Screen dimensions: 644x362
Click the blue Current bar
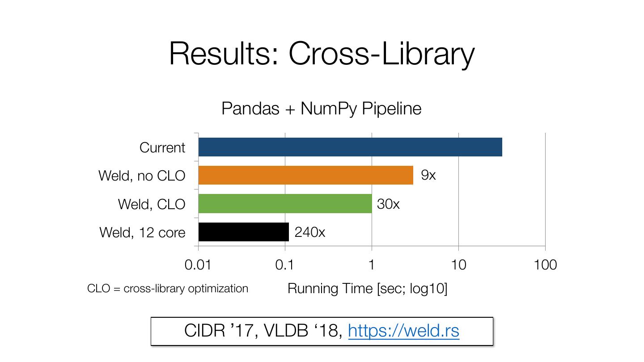point(350,147)
